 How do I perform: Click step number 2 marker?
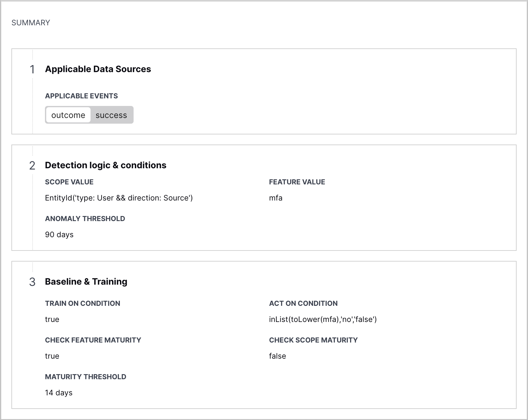click(x=32, y=165)
